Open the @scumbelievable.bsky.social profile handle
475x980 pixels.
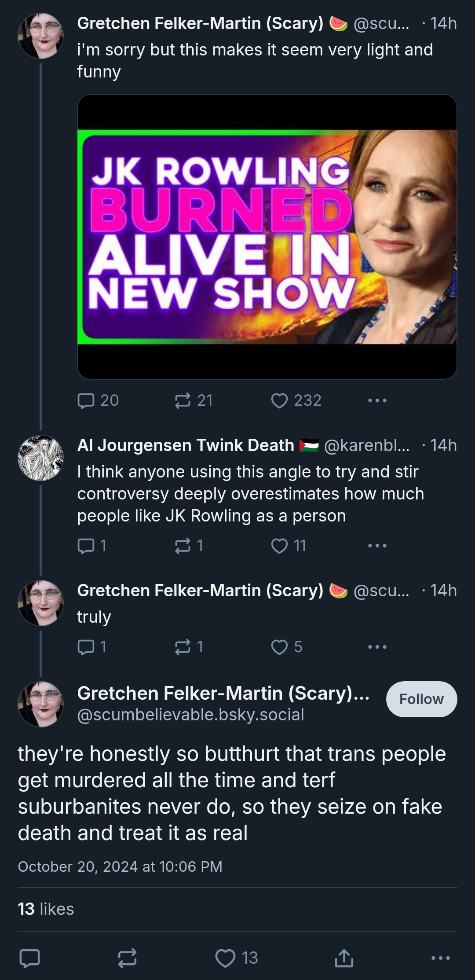(190, 715)
